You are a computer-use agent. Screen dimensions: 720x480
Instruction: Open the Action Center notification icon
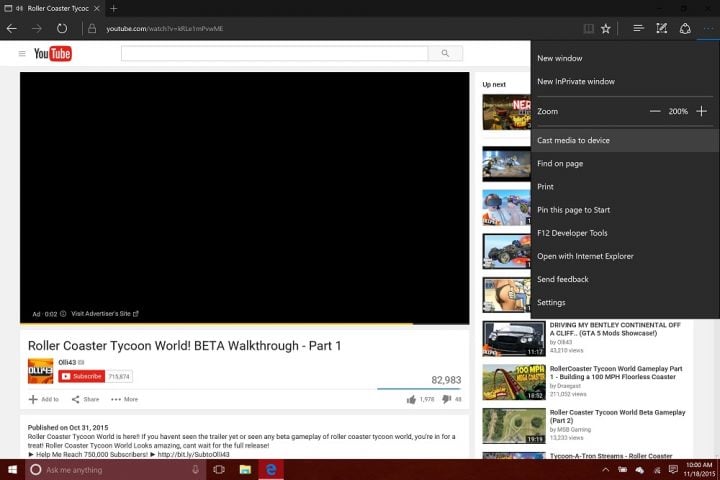(x=673, y=469)
